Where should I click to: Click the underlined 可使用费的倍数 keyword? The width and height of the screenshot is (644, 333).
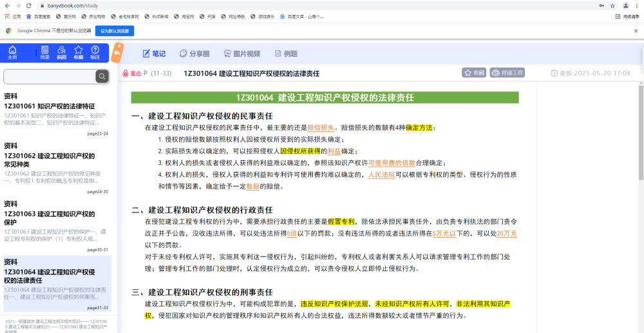click(x=392, y=162)
